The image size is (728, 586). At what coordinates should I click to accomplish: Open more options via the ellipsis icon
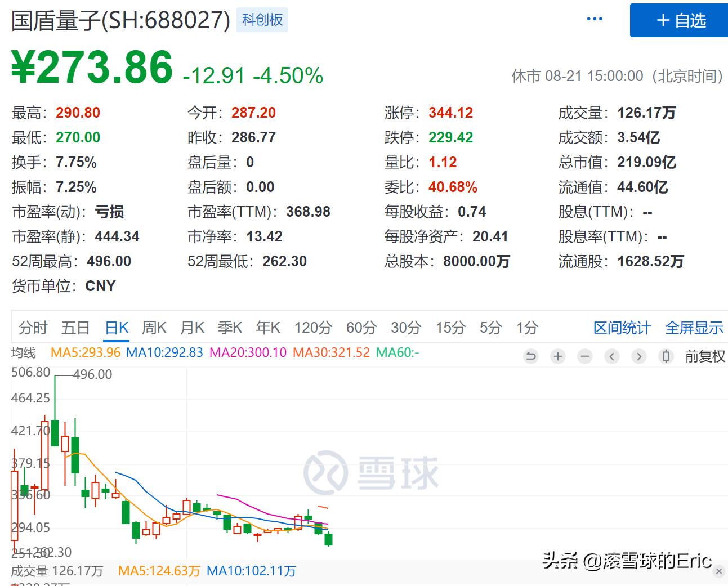(x=595, y=19)
